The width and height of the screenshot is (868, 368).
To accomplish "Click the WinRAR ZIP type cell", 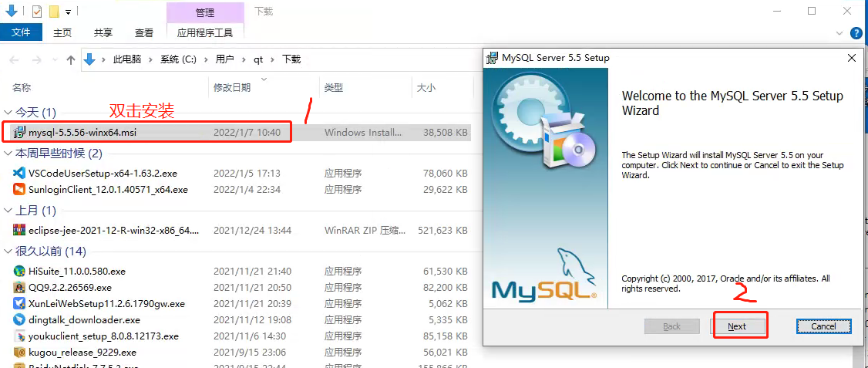I will pos(365,230).
